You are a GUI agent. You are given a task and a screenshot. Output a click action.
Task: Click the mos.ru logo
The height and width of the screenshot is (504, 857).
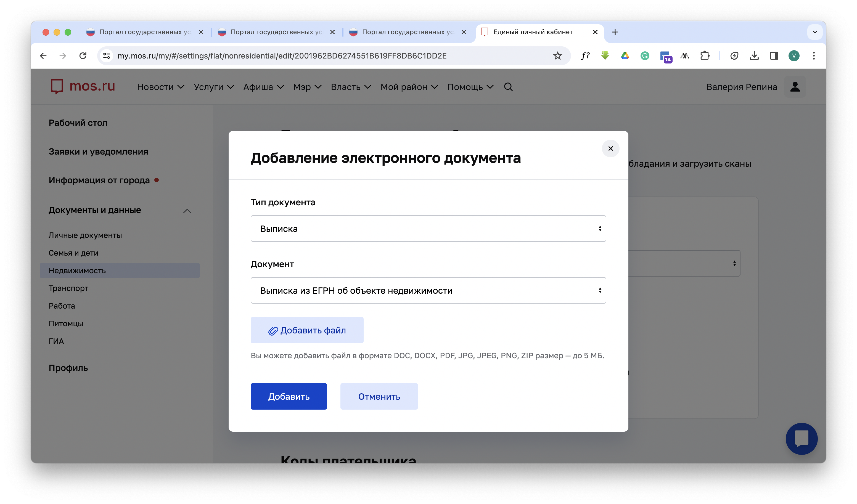pyautogui.click(x=83, y=86)
